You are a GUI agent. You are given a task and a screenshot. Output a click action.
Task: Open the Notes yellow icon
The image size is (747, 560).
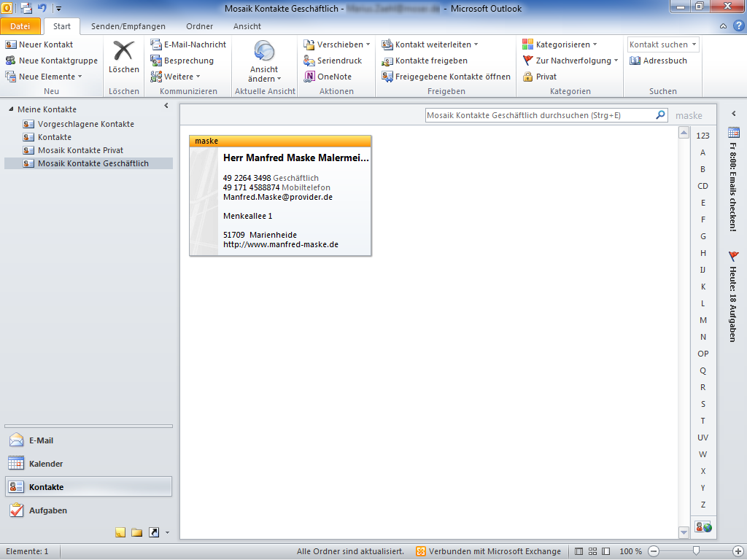tap(120, 532)
